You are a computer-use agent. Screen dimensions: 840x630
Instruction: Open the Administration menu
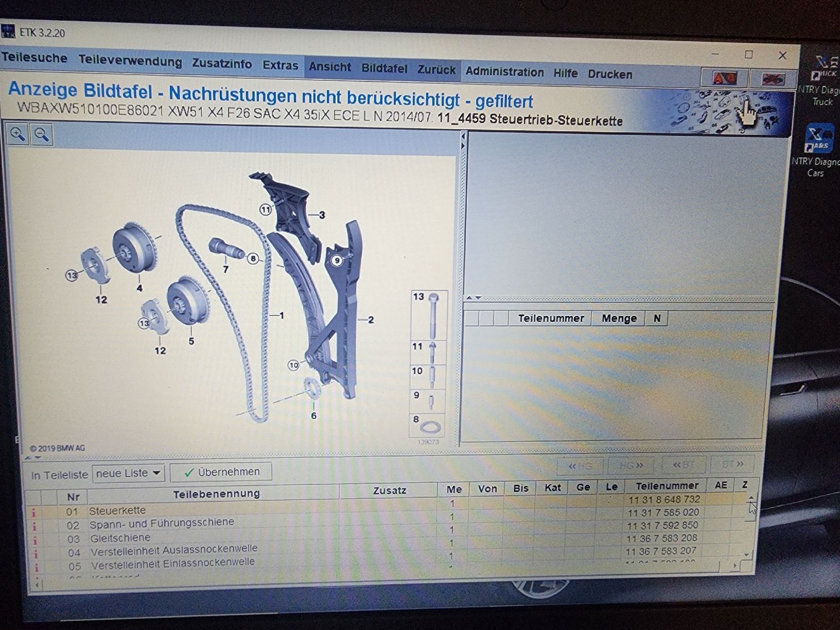(504, 72)
